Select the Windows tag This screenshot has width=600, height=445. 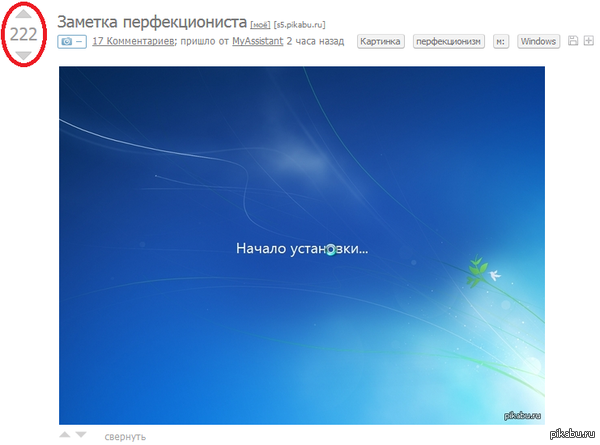[538, 41]
